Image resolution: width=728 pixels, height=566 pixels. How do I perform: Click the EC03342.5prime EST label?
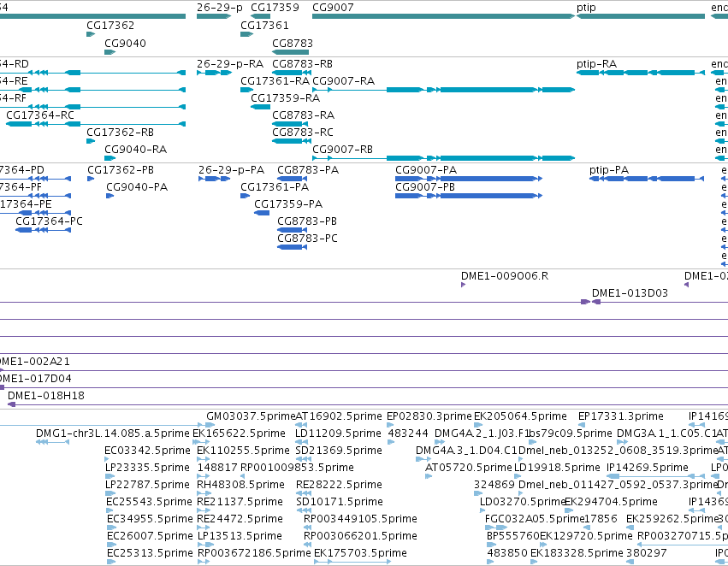(x=147, y=451)
